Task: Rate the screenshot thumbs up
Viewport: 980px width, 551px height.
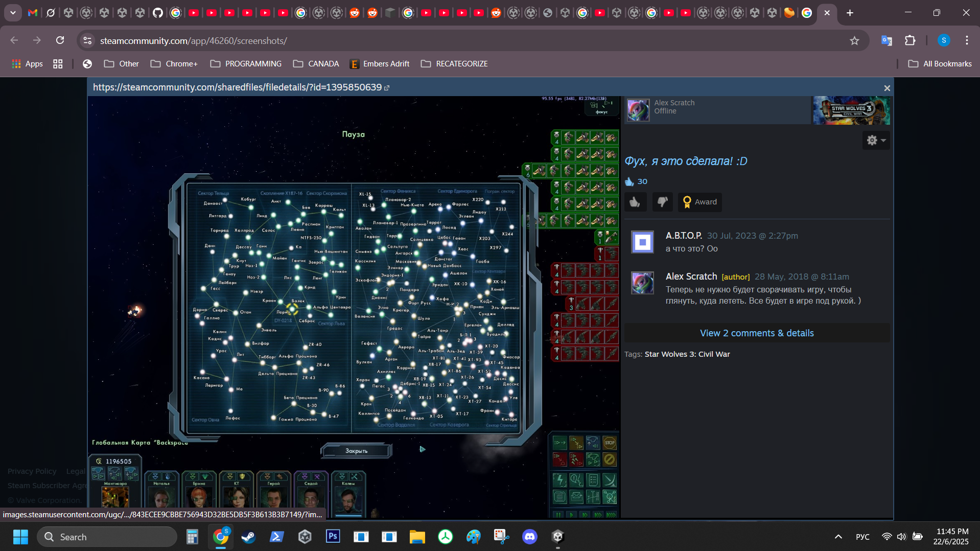Action: [635, 202]
